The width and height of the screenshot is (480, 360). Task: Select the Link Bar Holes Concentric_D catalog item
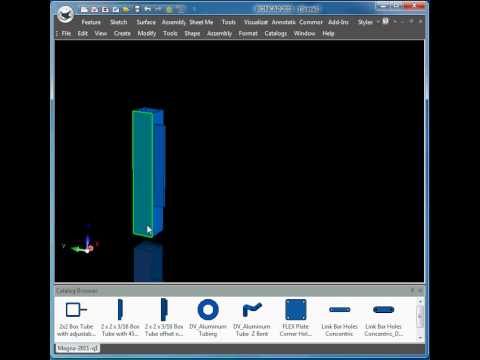pyautogui.click(x=383, y=318)
